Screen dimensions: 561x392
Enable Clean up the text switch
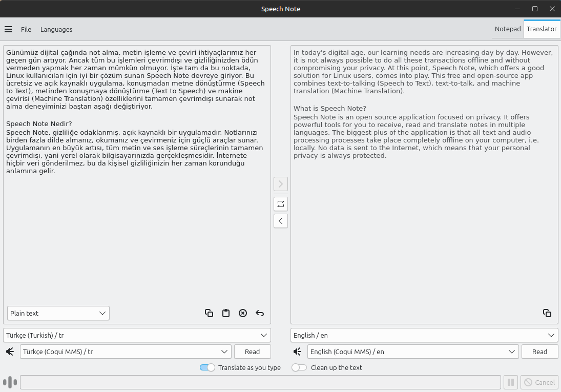tap(299, 367)
